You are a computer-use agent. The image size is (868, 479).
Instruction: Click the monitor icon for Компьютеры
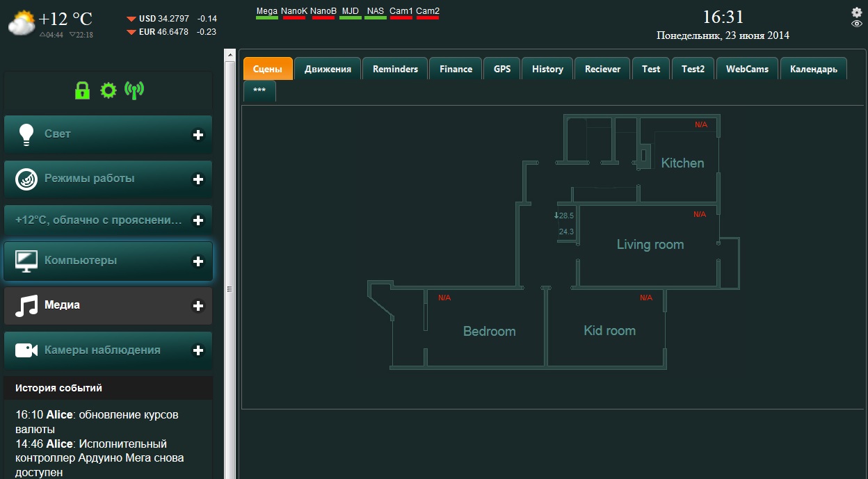tap(26, 261)
